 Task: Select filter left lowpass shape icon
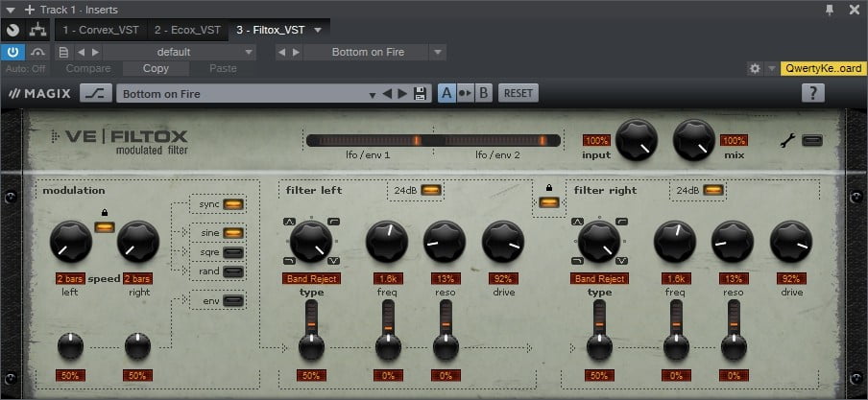pos(290,261)
